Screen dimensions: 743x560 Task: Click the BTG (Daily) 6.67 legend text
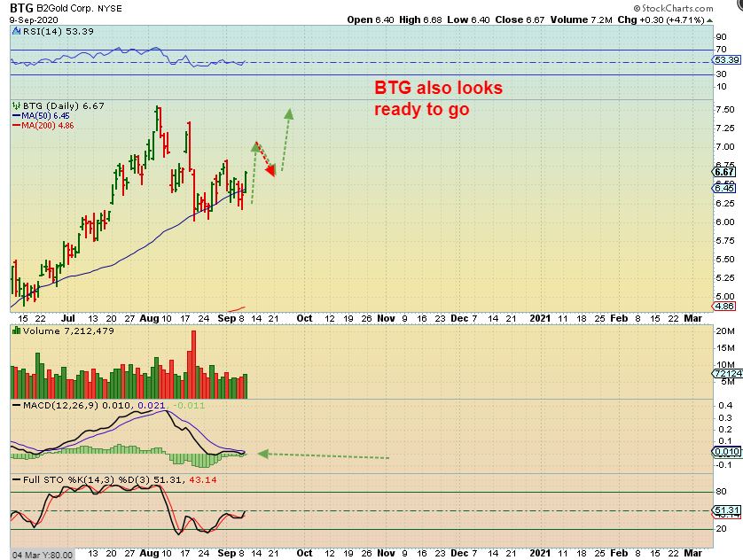point(64,105)
